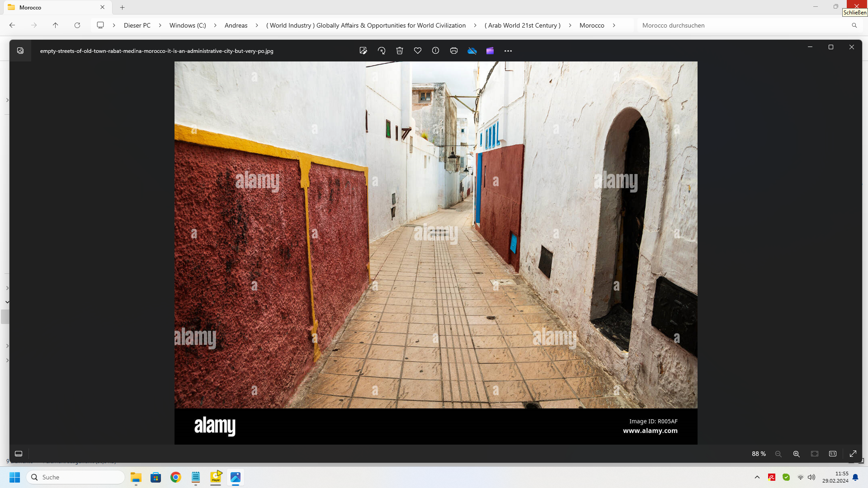Close the 'Morocco' tab with its X

103,7
